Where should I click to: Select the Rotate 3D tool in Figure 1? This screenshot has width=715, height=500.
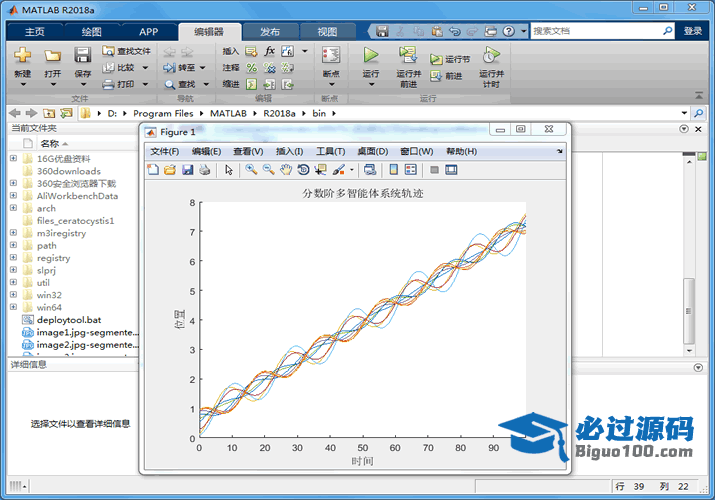pos(303,170)
